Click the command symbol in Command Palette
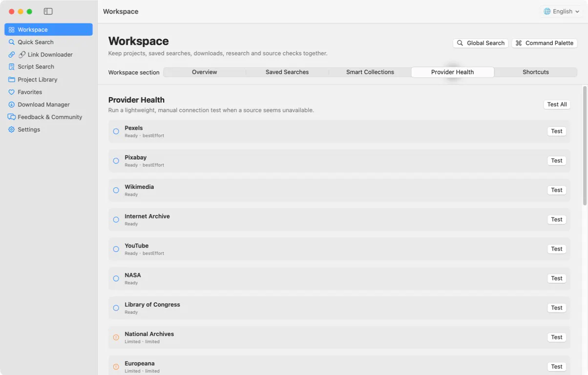Screen dimensions: 588x375 (x=519, y=43)
